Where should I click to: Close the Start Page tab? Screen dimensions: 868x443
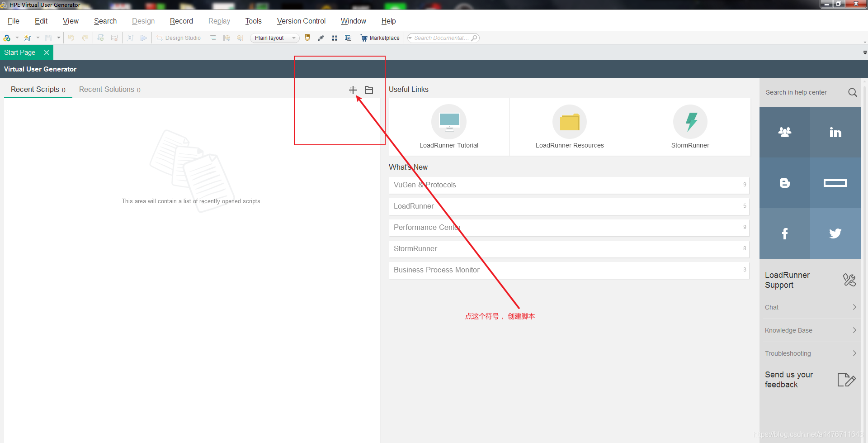coord(47,52)
